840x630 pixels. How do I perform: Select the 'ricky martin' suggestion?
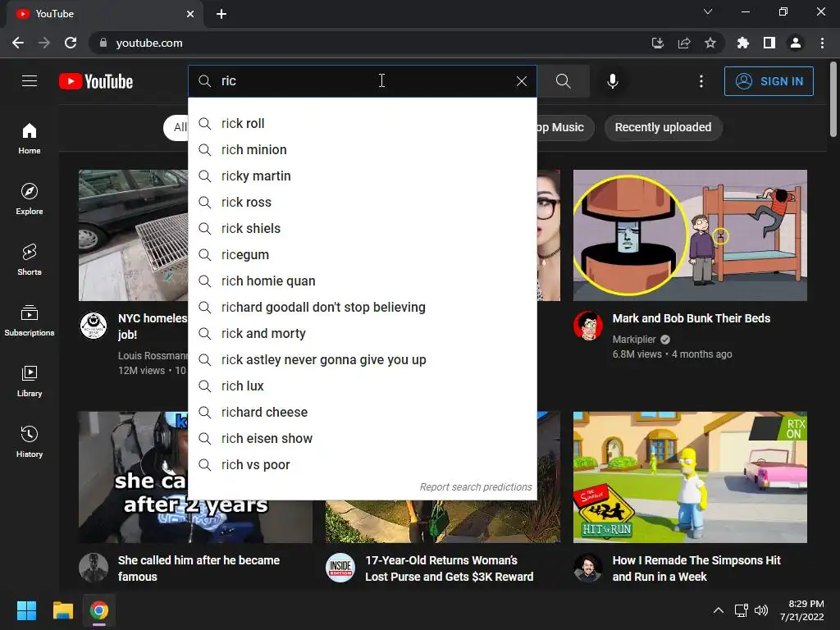click(363, 176)
